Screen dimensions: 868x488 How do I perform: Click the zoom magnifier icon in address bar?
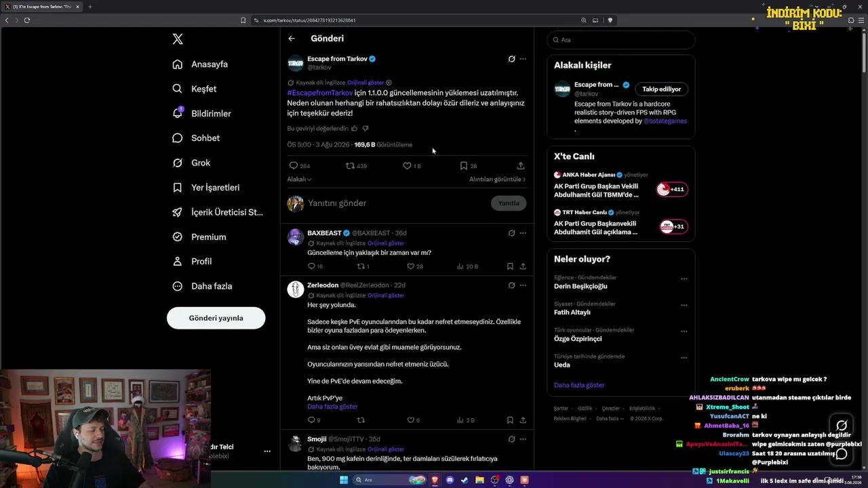pos(584,20)
